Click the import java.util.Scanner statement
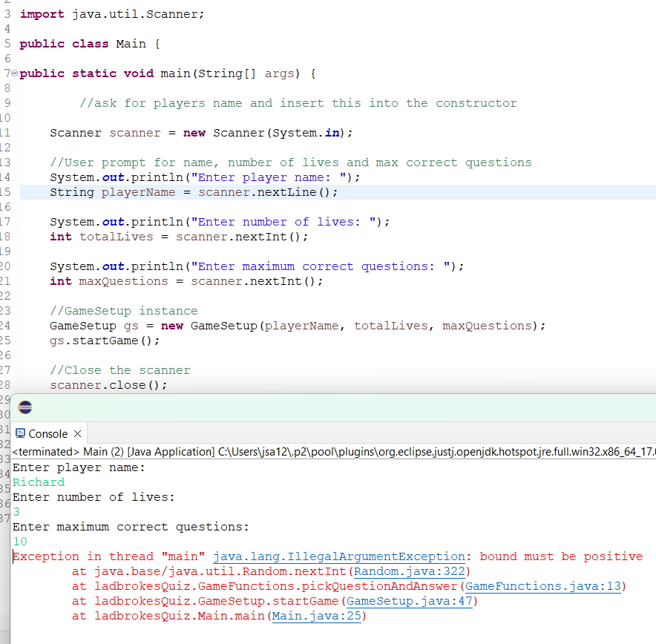This screenshot has height=644, width=656. point(110,13)
